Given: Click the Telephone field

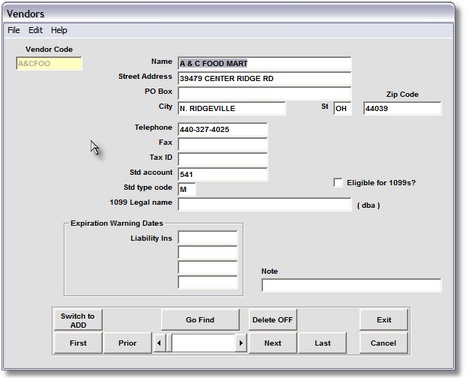Looking at the screenshot, I should pos(223,130).
